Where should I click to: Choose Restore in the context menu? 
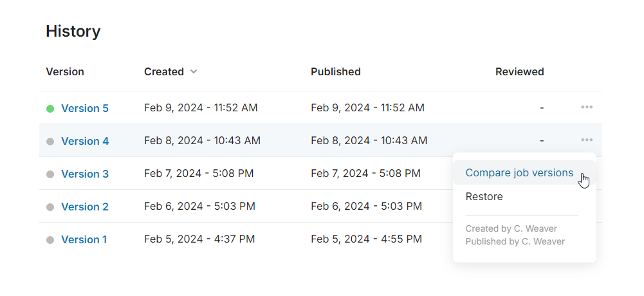484,196
